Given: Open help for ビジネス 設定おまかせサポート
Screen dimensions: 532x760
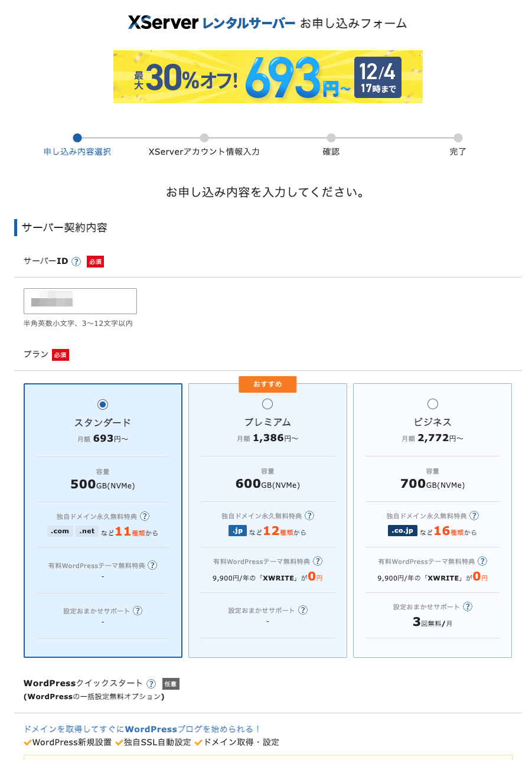Looking at the screenshot, I should click(468, 606).
